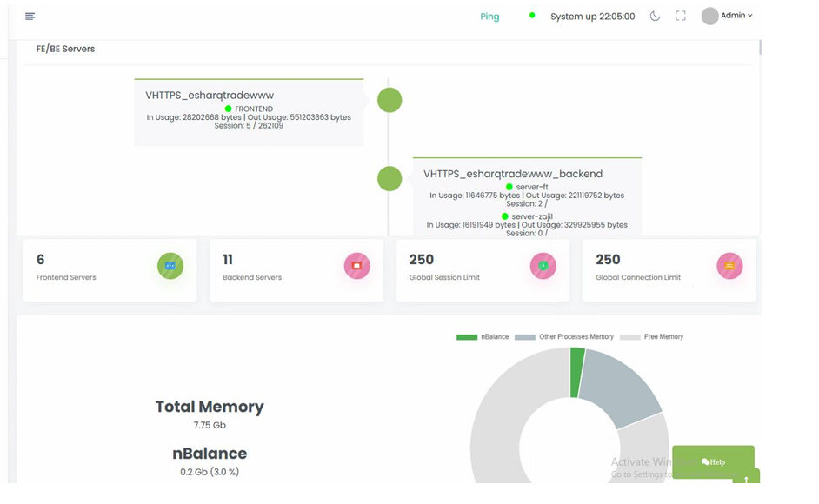
Task: Toggle the hamburger sidebar menu icon
Action: pyautogui.click(x=30, y=17)
